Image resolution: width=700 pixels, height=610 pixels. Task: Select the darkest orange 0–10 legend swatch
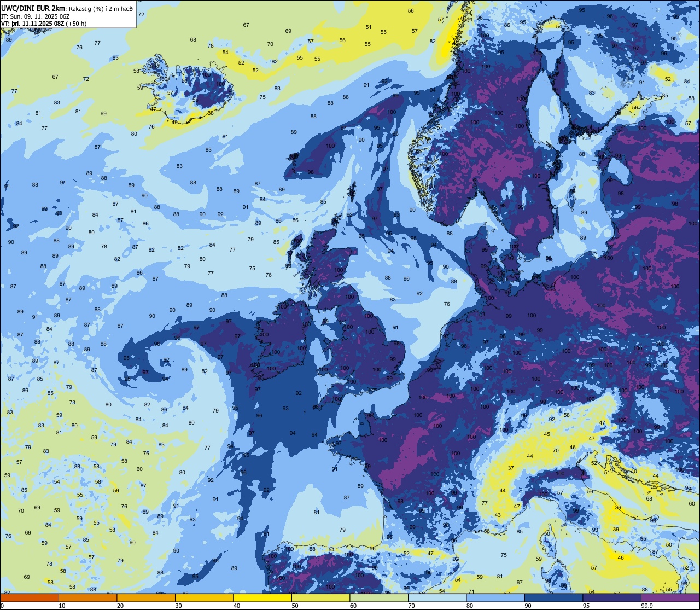point(30,597)
